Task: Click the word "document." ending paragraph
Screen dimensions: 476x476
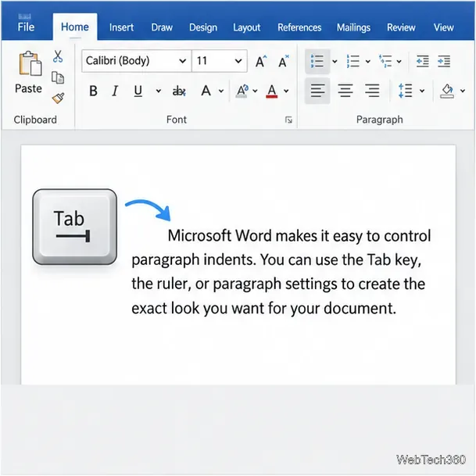Action: pyautogui.click(x=360, y=308)
